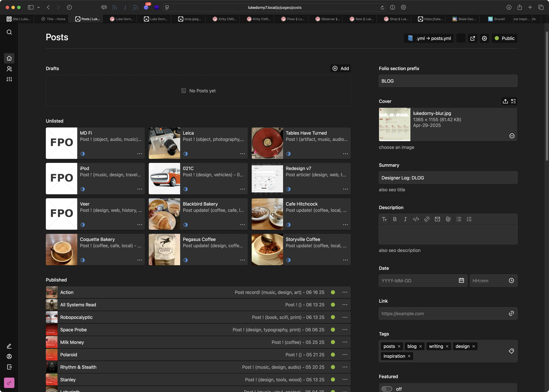Open options menu for Cafe Hitchcock card
This screenshot has height=392, width=549.
click(346, 225)
